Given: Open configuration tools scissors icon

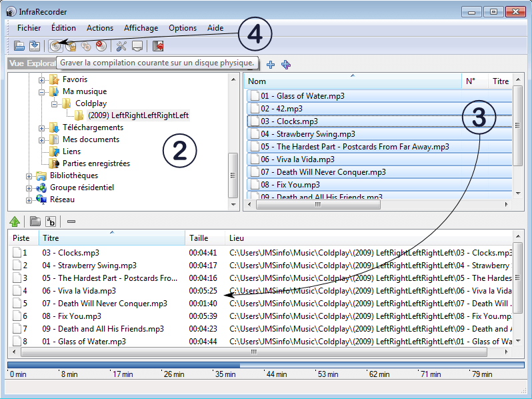Looking at the screenshot, I should 121,46.
